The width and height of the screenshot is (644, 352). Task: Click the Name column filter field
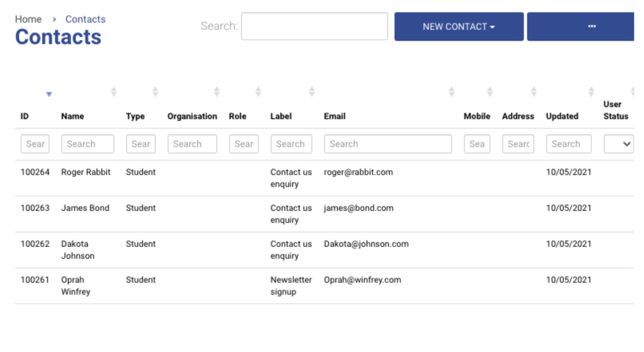87,144
